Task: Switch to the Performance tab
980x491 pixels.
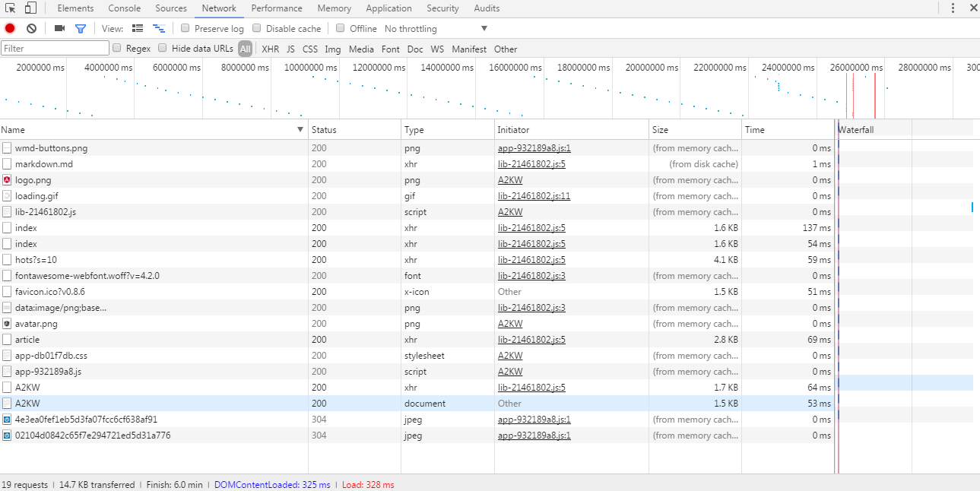Action: click(x=277, y=8)
